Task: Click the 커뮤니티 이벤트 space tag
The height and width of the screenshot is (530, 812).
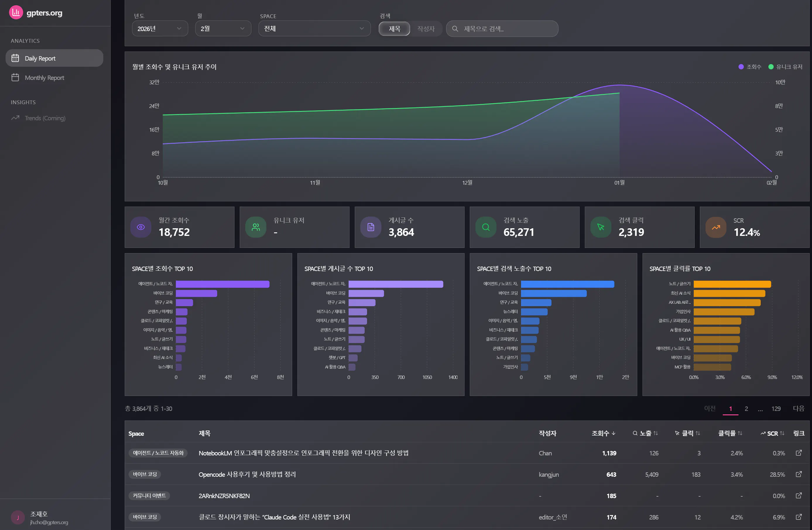Action: 149,495
